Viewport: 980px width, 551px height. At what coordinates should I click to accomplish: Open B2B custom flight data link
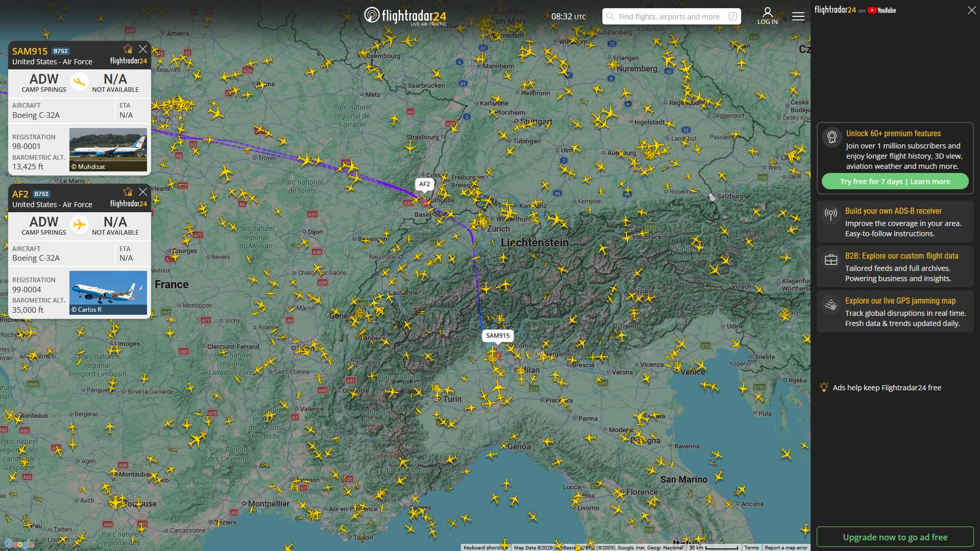coord(901,256)
